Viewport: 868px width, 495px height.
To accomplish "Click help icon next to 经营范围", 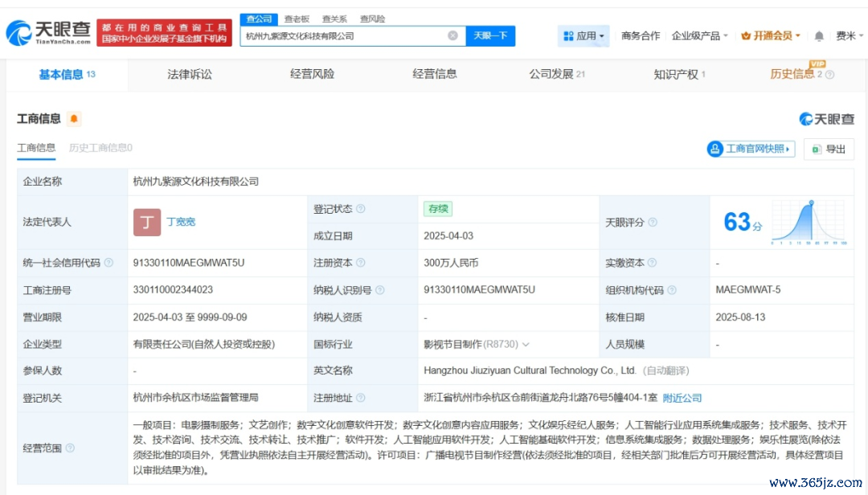I will pos(70,448).
